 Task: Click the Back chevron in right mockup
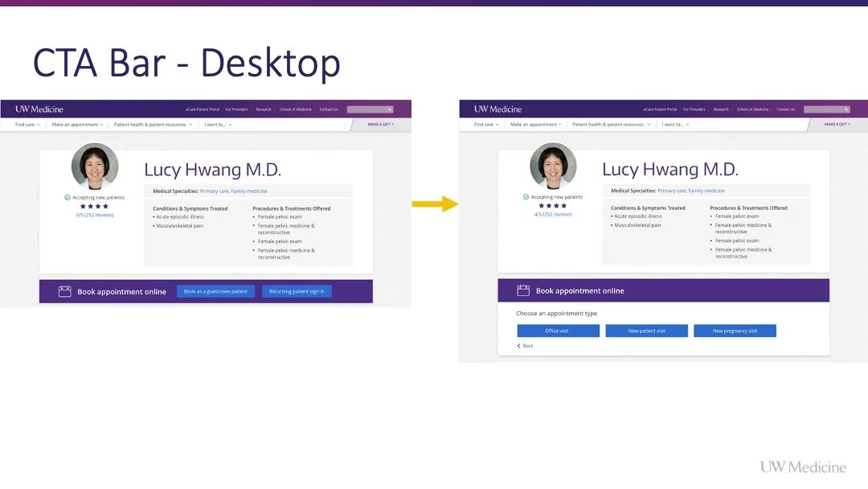pos(518,346)
